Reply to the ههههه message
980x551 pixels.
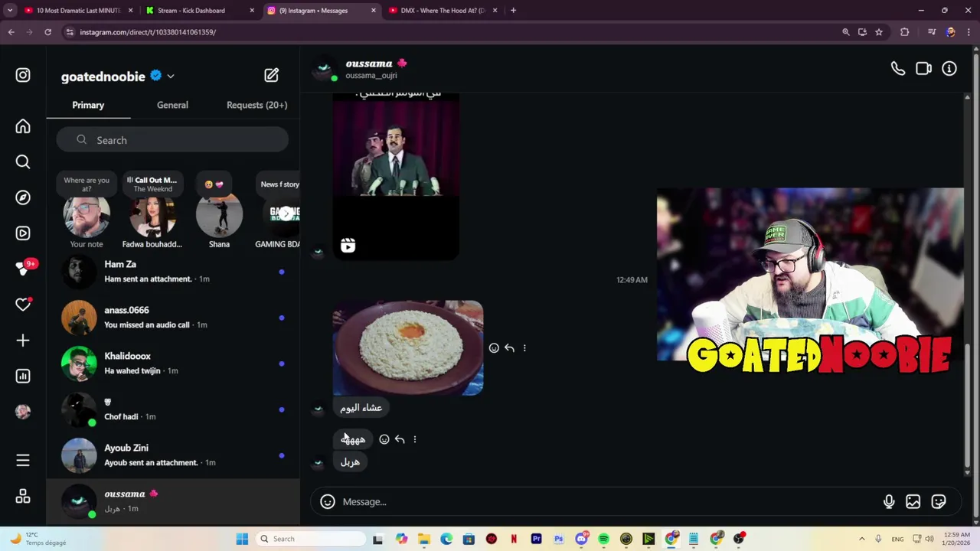click(x=400, y=439)
